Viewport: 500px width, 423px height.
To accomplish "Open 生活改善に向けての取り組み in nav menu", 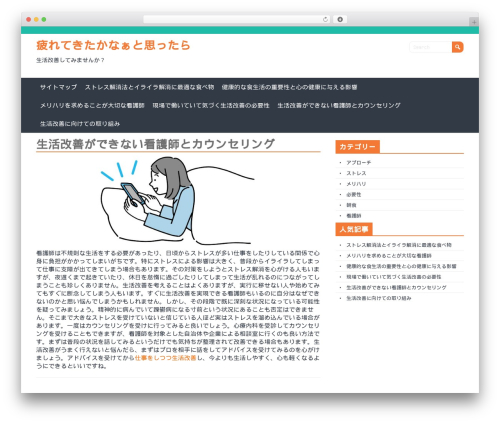I will tap(80, 124).
